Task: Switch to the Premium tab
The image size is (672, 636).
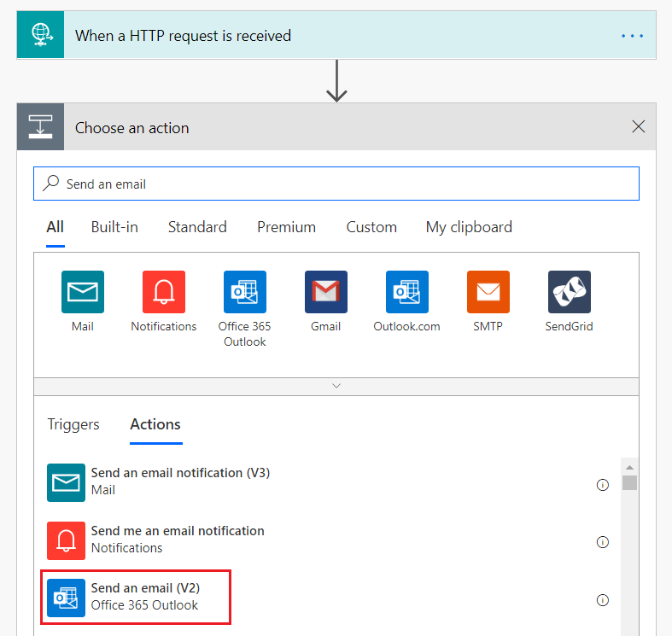Action: pos(286,227)
